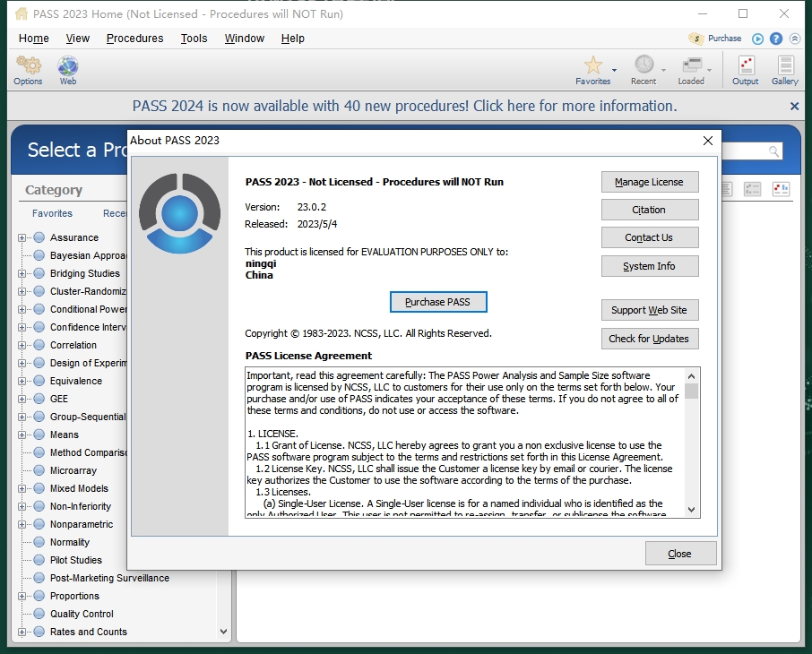Collapse the ribbon with chevron icon
Screen dimensions: 812x654
click(x=794, y=39)
